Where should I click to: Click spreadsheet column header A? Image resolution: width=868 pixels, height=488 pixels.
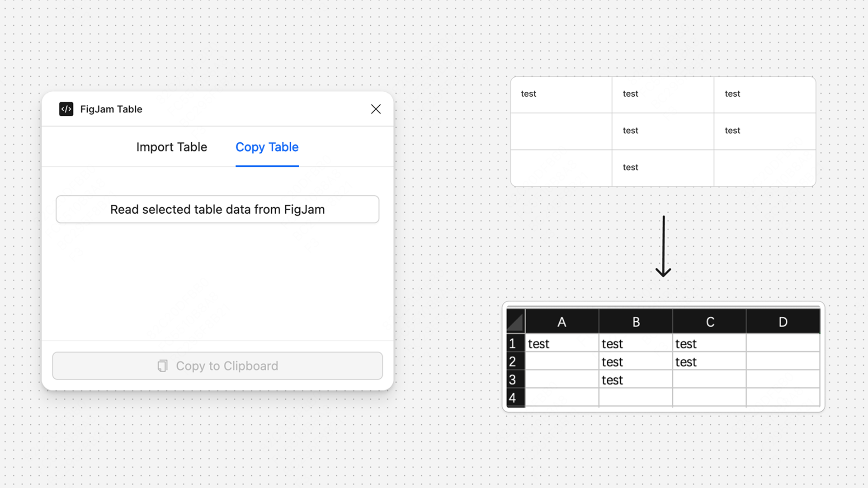[x=562, y=322]
